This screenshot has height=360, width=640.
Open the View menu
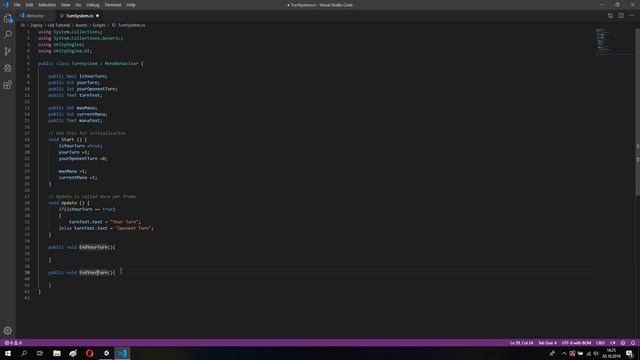[x=65, y=5]
